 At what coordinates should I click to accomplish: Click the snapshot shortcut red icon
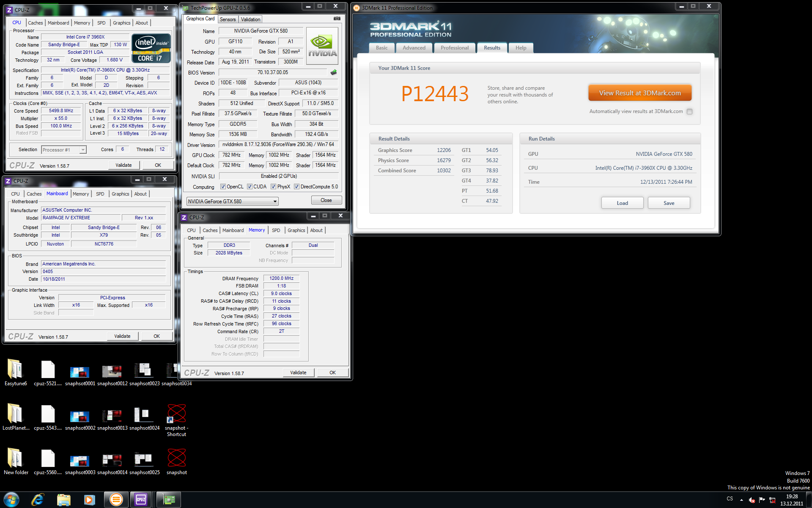pos(176,416)
